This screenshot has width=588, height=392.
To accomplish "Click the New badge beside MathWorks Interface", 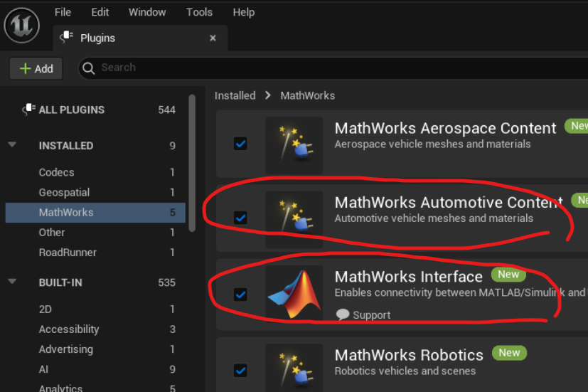I will [508, 274].
